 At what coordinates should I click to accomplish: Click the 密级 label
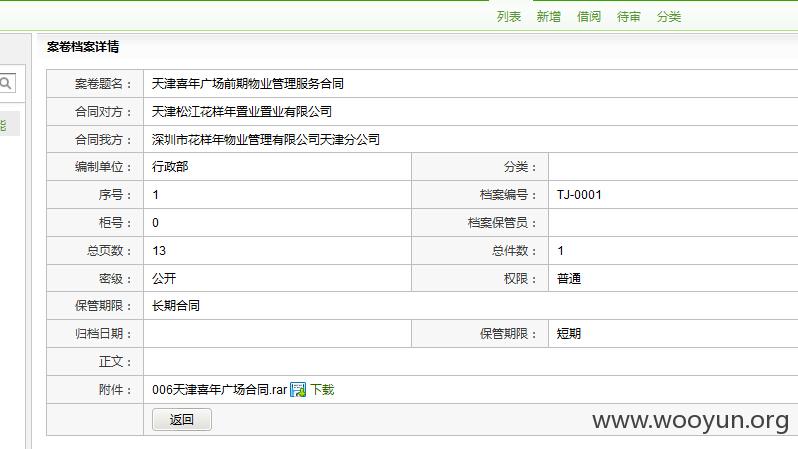tap(115, 278)
